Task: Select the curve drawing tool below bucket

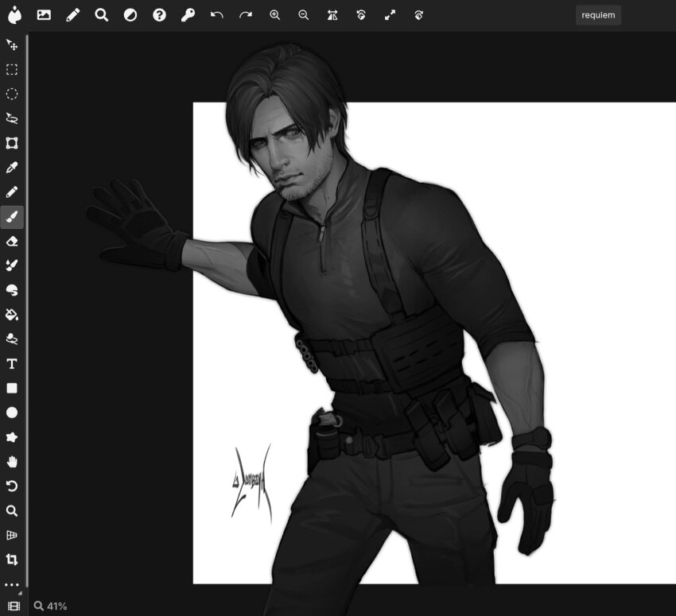Action: point(12,339)
